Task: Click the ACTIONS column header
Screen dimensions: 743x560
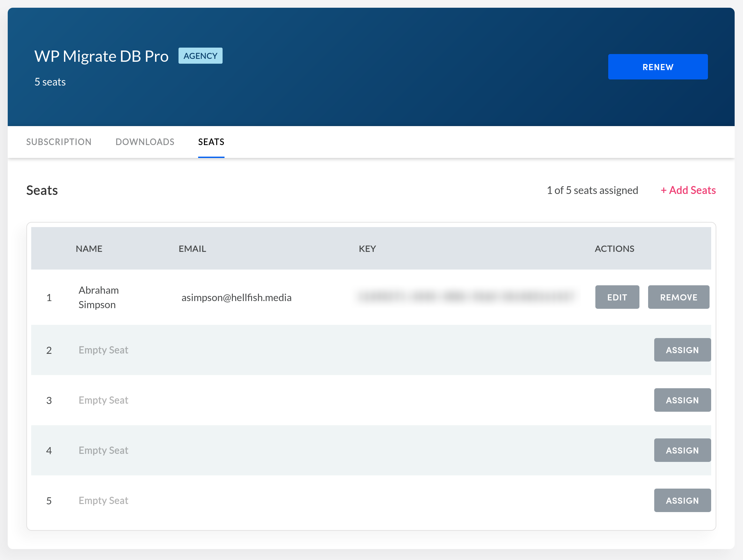Action: tap(614, 249)
